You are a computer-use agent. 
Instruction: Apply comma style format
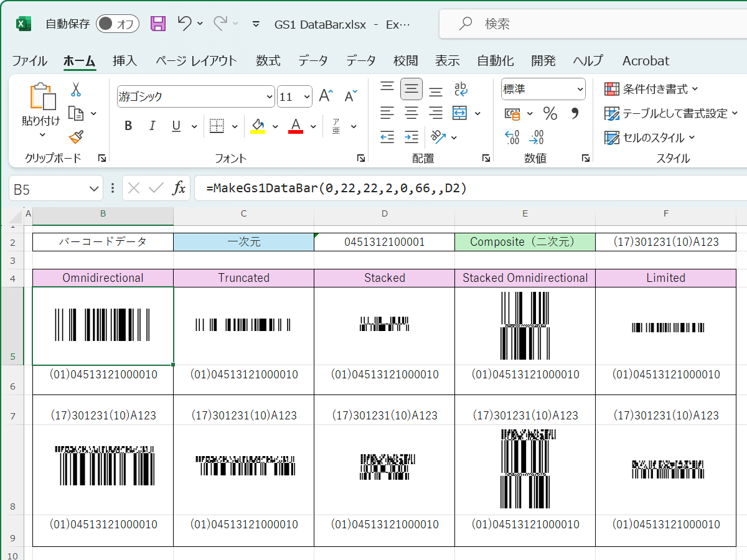click(575, 113)
